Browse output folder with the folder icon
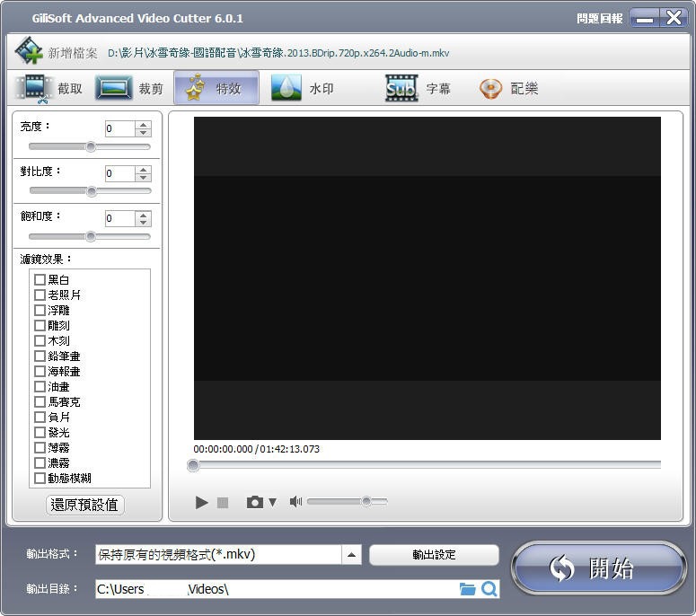The width and height of the screenshot is (696, 616). pyautogui.click(x=467, y=589)
